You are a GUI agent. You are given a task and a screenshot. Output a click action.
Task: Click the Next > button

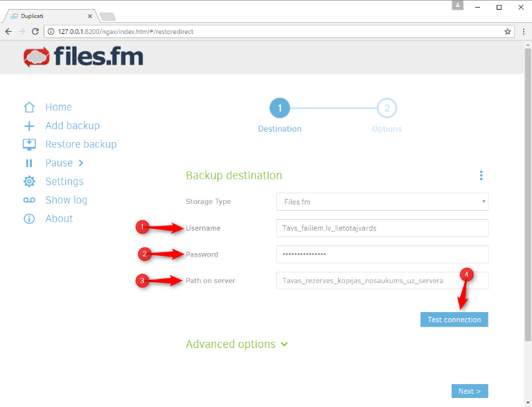pyautogui.click(x=470, y=391)
